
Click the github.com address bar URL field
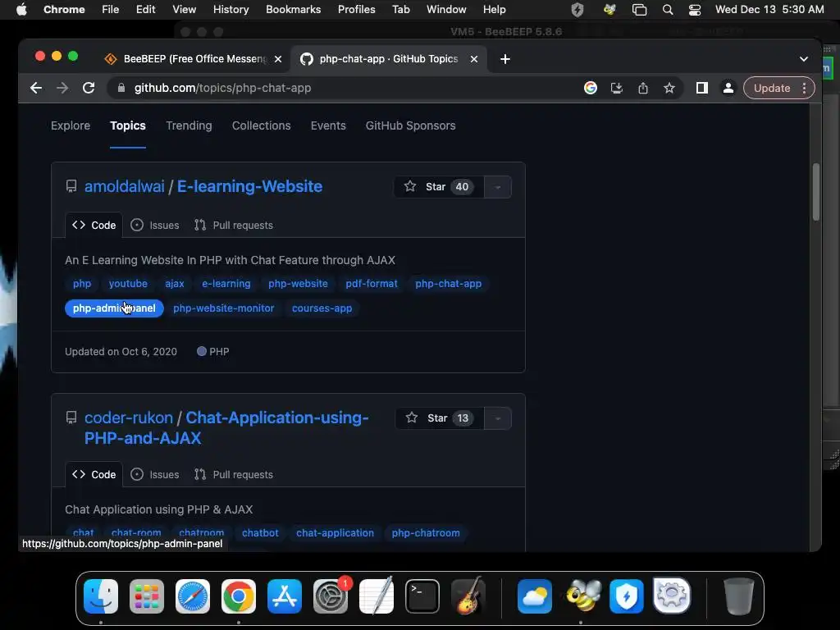tap(343, 88)
